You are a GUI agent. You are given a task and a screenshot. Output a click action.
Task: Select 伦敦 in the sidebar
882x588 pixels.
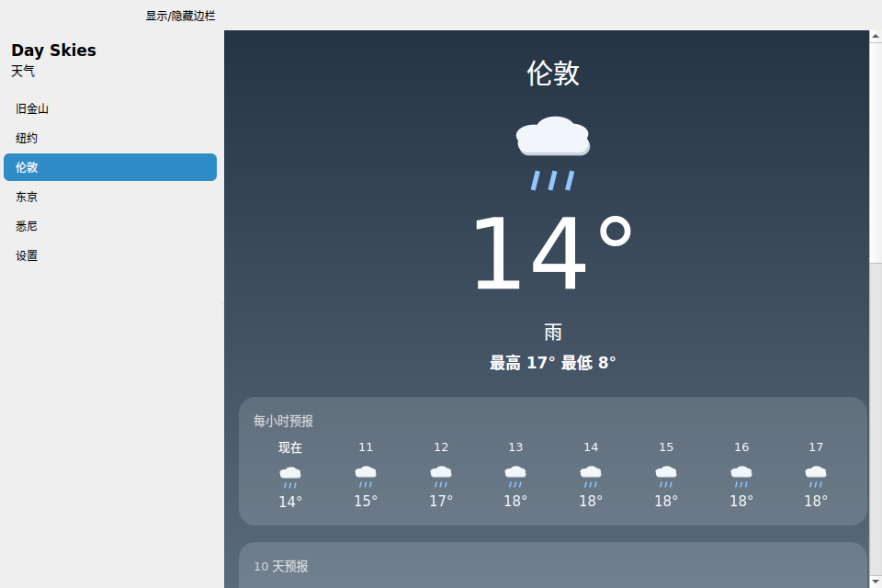tap(110, 167)
